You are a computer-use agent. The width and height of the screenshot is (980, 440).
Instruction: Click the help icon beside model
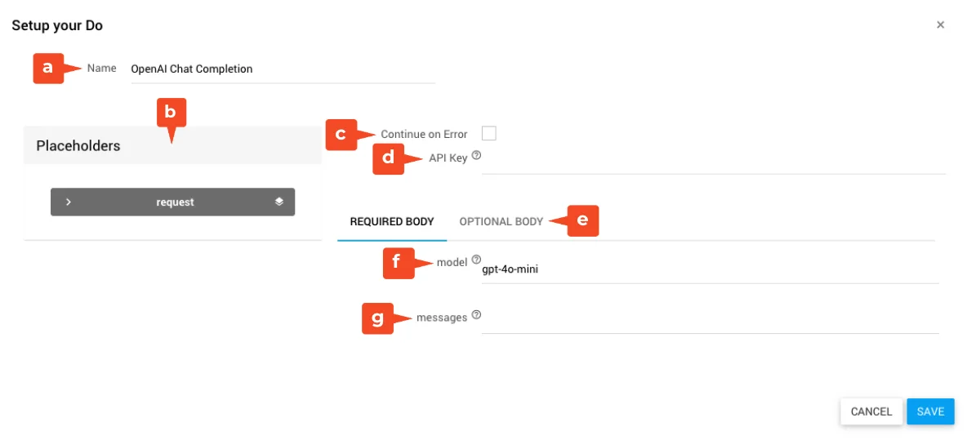[476, 260]
